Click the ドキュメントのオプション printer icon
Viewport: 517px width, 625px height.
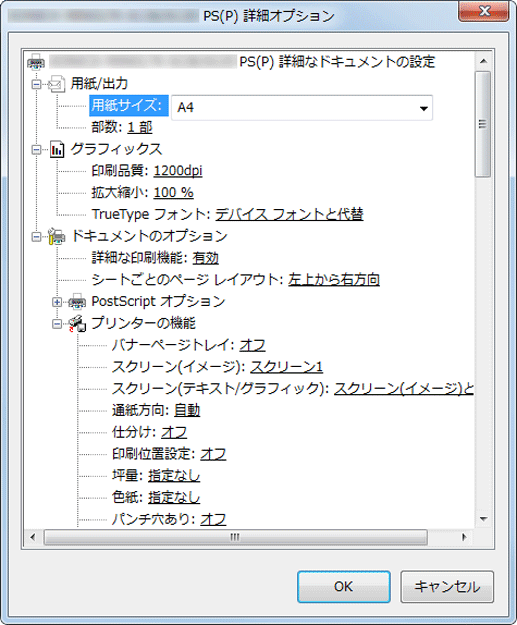pos(57,236)
